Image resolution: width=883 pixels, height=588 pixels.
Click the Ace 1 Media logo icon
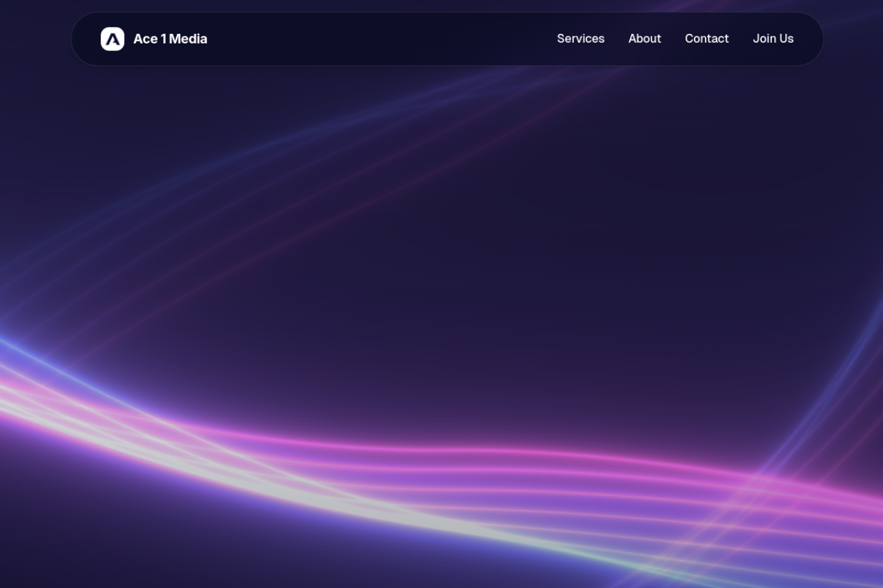pos(112,39)
